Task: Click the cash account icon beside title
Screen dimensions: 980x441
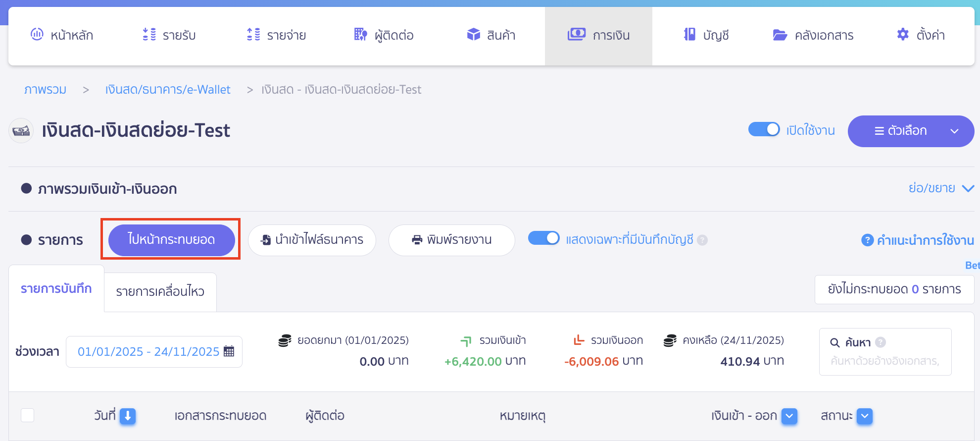Action: tap(21, 131)
